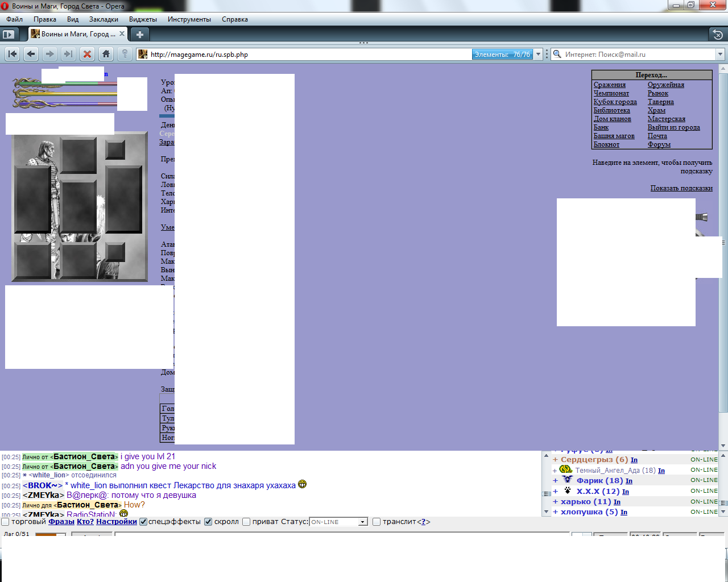Select the Воины и Маги browser tab
The height and width of the screenshot is (582, 728).
(78, 34)
